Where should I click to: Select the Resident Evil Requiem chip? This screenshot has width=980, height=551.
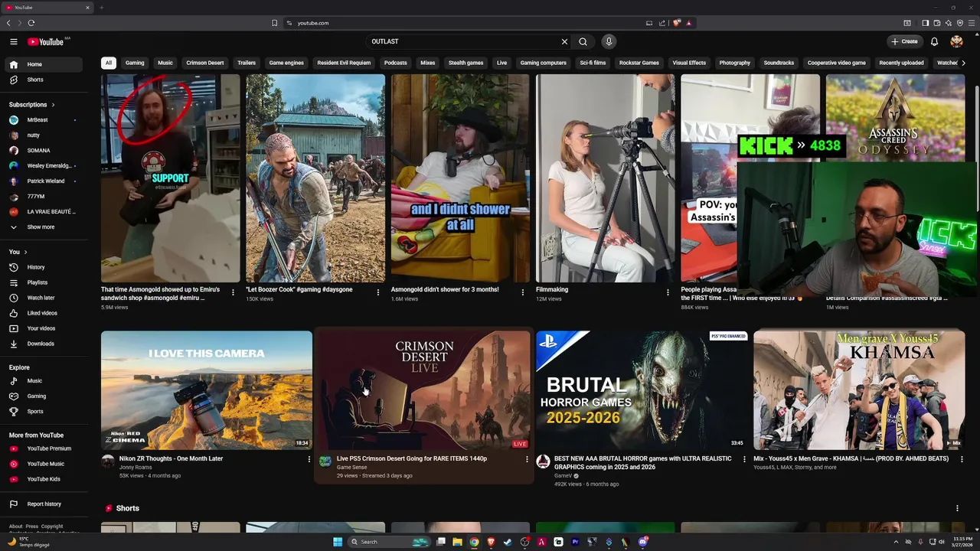point(344,63)
